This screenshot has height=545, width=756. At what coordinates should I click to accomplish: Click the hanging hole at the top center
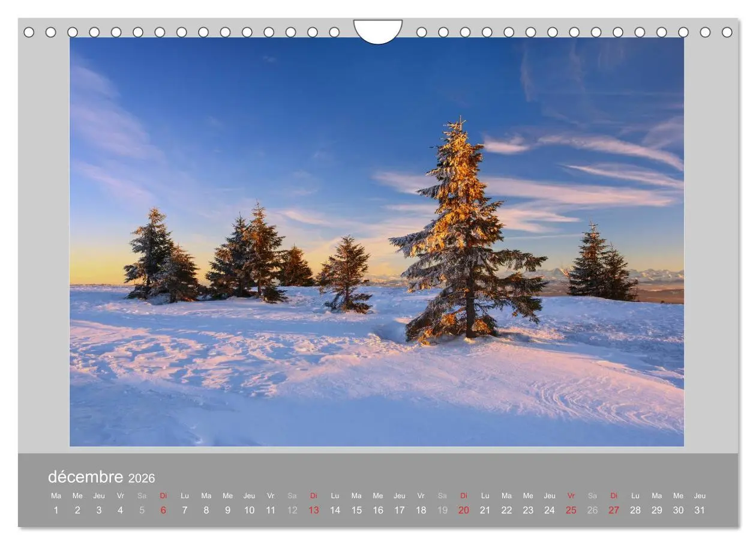[x=378, y=30]
